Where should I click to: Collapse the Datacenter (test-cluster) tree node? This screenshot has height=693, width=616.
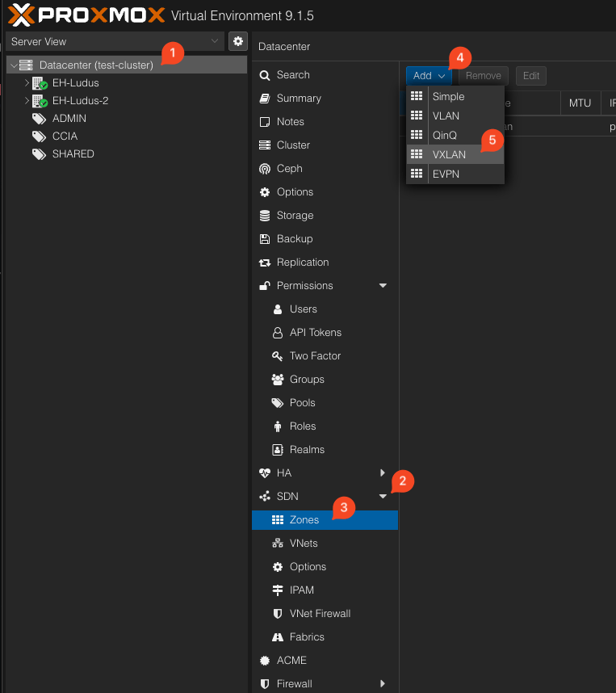tap(14, 65)
